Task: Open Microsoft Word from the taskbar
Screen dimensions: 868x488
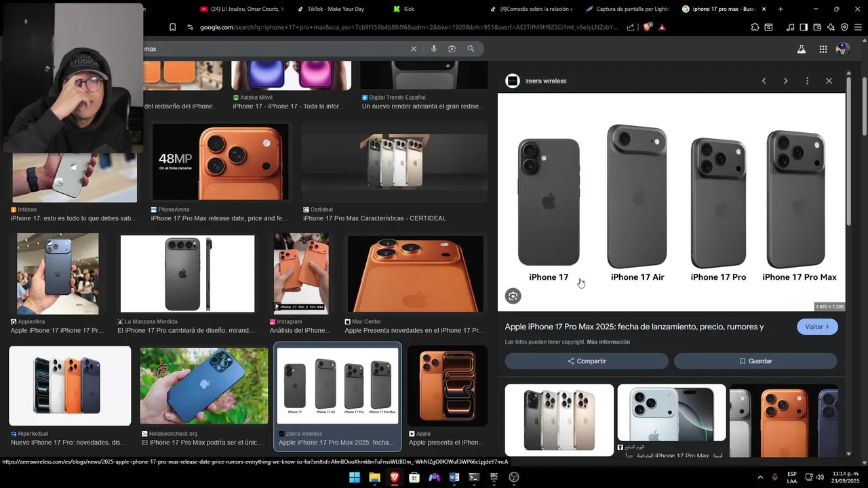Action: tap(454, 477)
